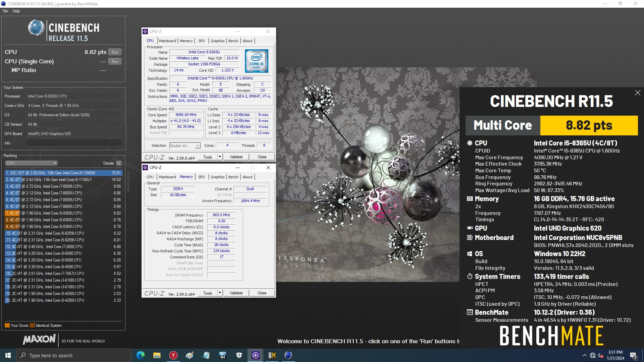Click the OS Windows icon in BenchMate
644x362 pixels.
click(x=470, y=254)
